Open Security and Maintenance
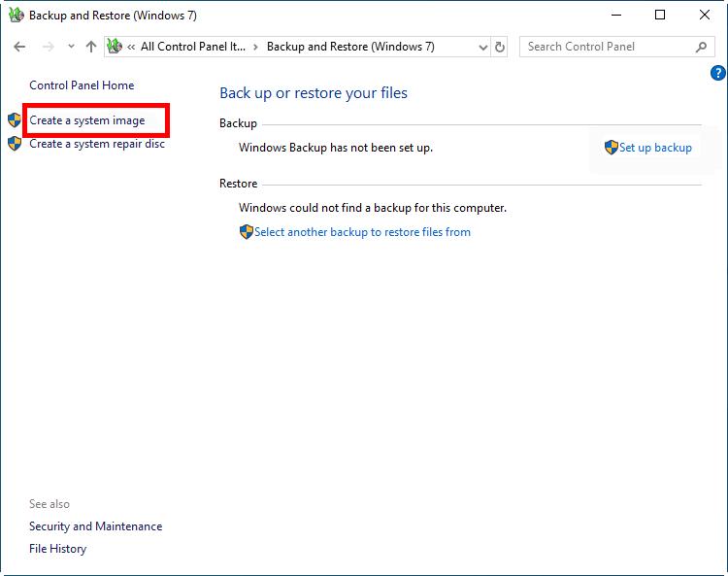 point(96,526)
